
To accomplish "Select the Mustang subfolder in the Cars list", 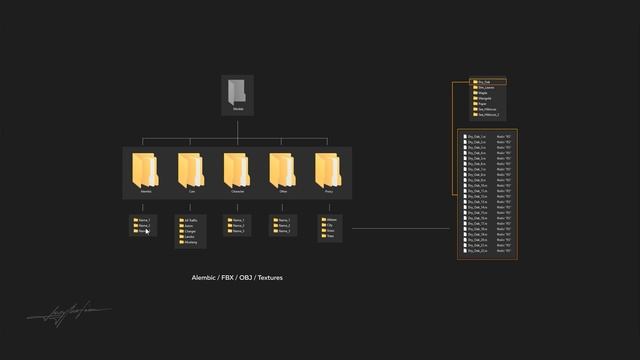I will point(188,242).
